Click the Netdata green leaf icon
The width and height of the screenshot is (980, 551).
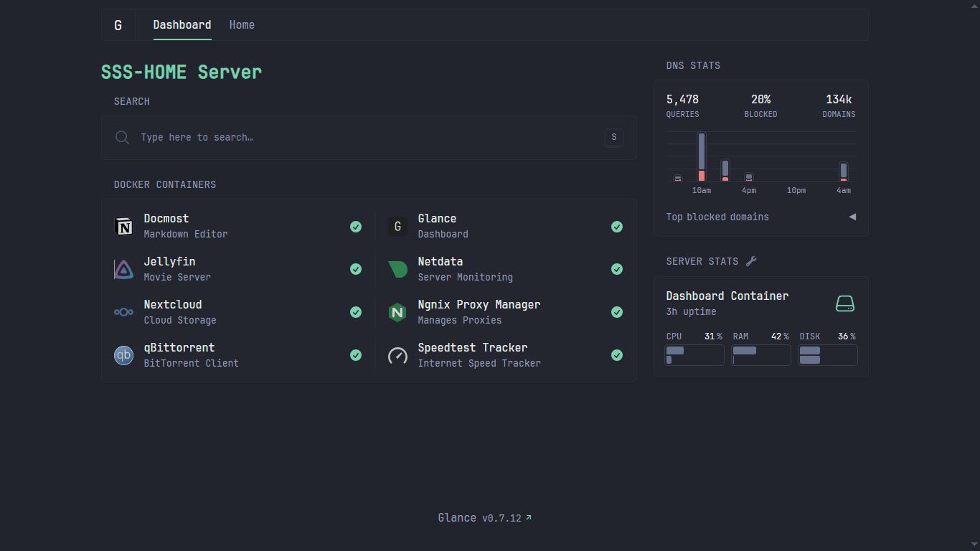point(397,269)
